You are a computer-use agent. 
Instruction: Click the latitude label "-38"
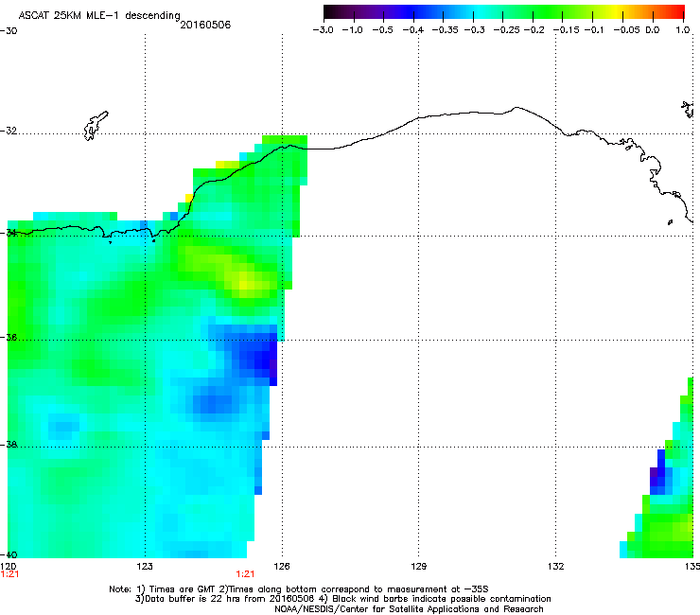tap(9, 445)
